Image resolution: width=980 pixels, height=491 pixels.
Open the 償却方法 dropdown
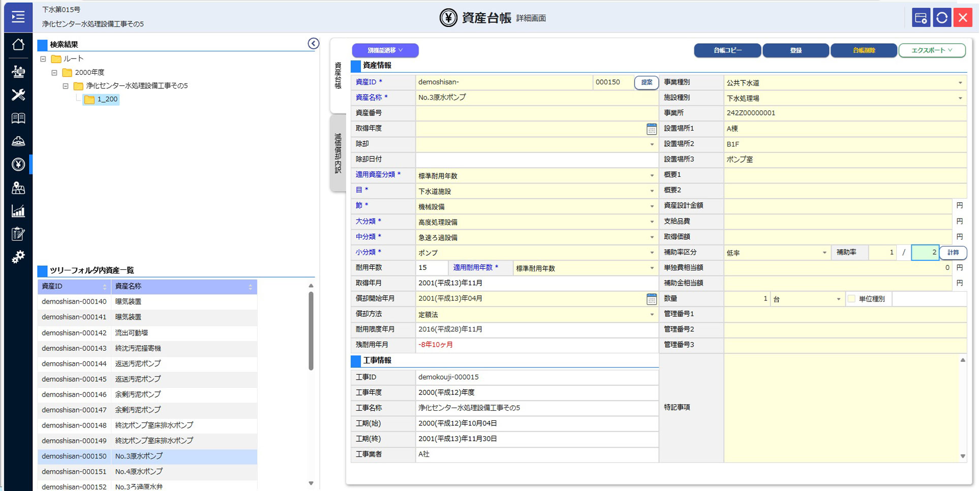pyautogui.click(x=652, y=315)
